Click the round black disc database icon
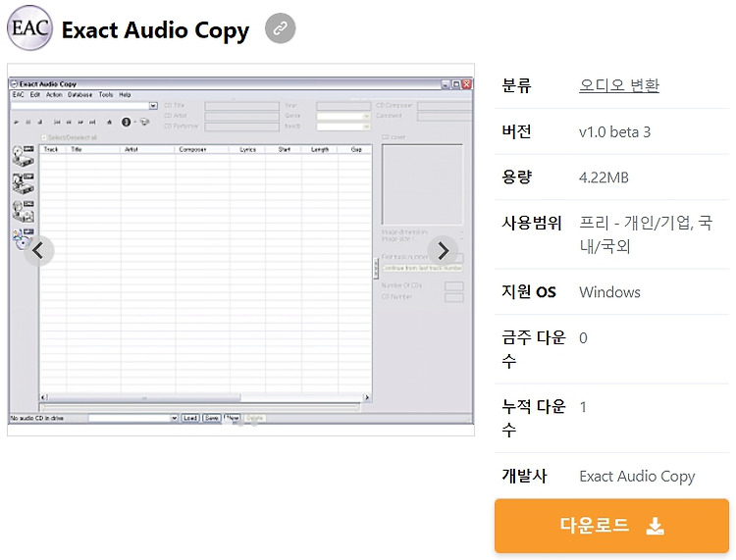Screen dimensions: 736x560 [x=126, y=122]
